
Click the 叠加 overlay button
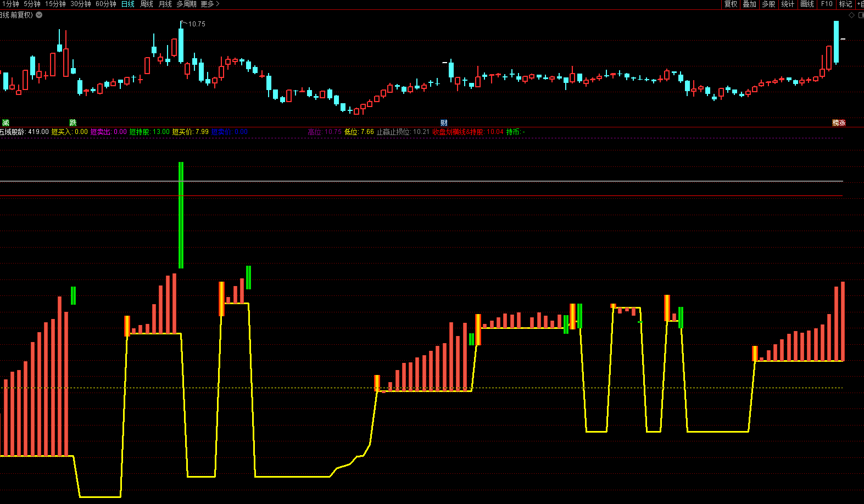point(750,4)
